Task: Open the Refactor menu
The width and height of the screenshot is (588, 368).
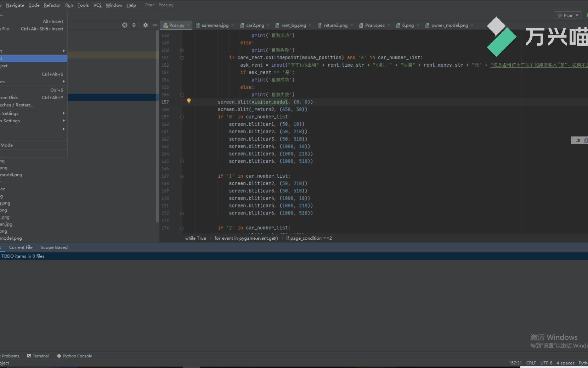Action: tap(52, 5)
